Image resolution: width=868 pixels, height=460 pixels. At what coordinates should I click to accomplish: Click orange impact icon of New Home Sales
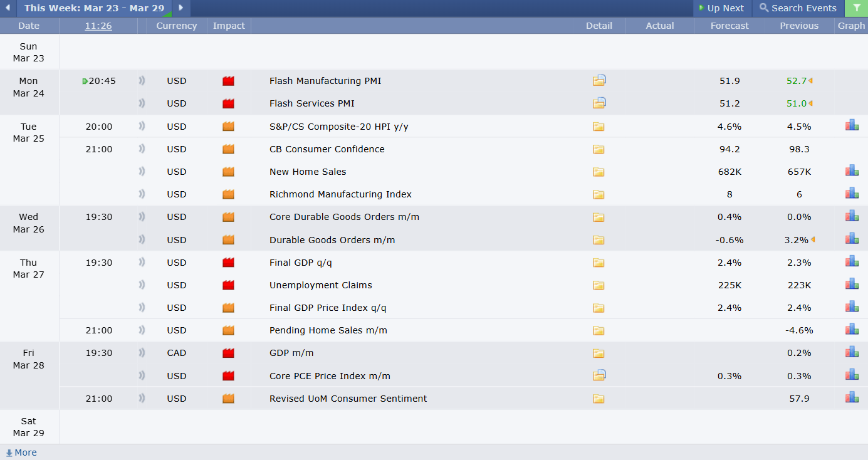point(228,172)
